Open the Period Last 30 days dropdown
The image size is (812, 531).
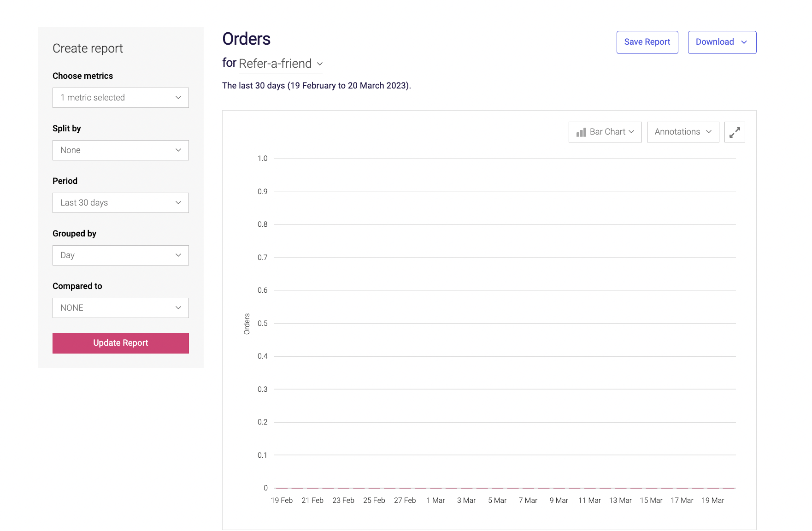click(x=121, y=203)
